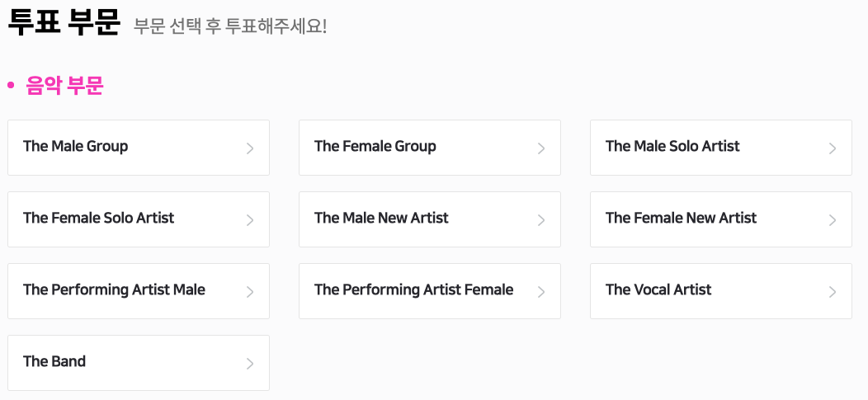Select The Performing Artist Female label

coord(413,290)
